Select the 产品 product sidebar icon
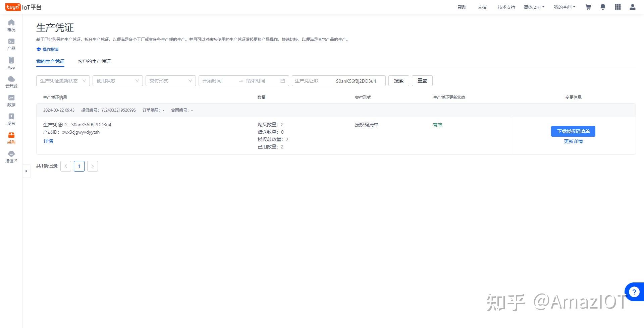This screenshot has height=328, width=644. (x=11, y=44)
